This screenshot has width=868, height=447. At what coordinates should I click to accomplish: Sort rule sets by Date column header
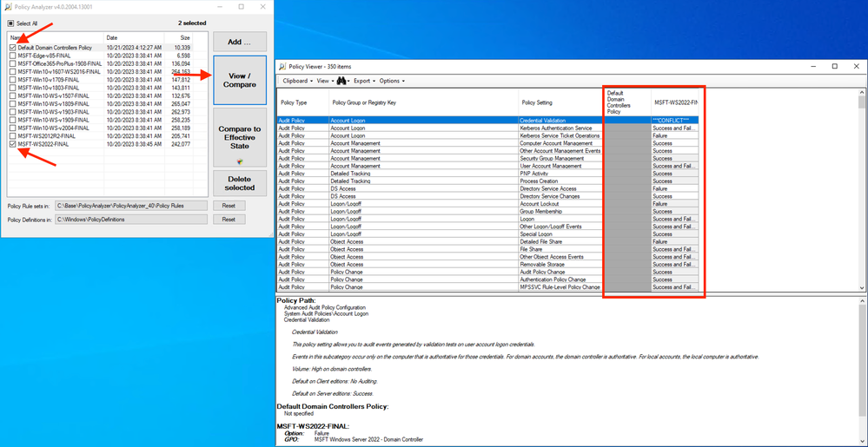[136, 38]
